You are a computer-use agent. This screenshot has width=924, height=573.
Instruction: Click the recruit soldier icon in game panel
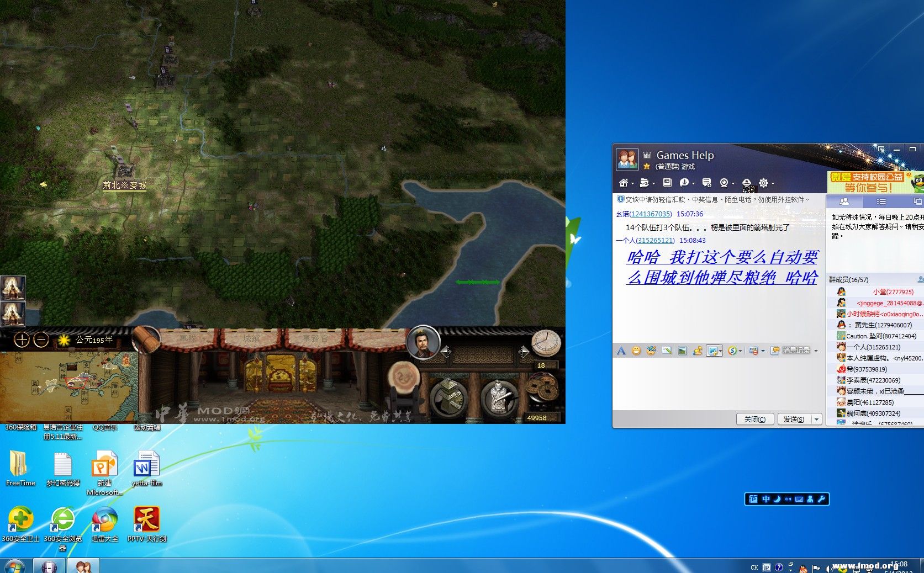(x=498, y=397)
